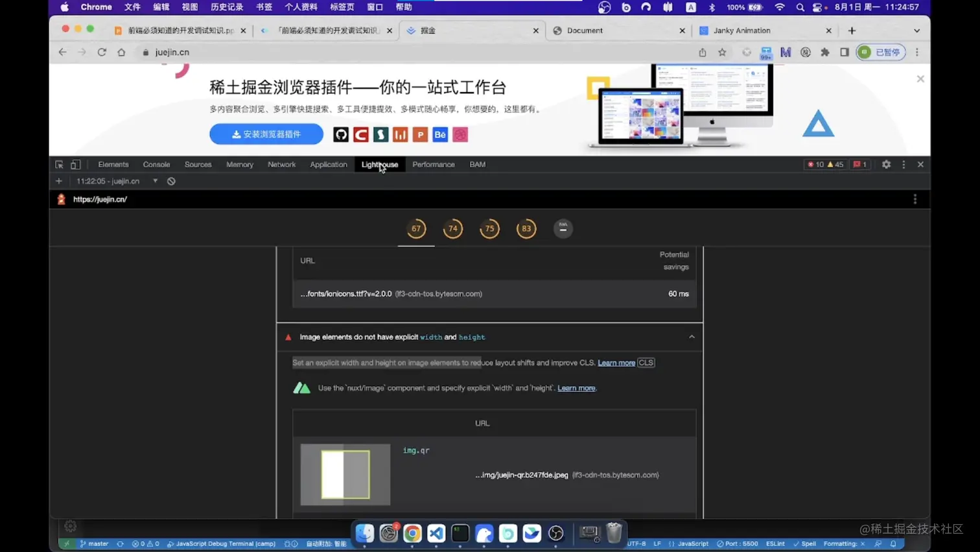Switch to the Elements tab
The width and height of the screenshot is (980, 552).
tap(113, 165)
